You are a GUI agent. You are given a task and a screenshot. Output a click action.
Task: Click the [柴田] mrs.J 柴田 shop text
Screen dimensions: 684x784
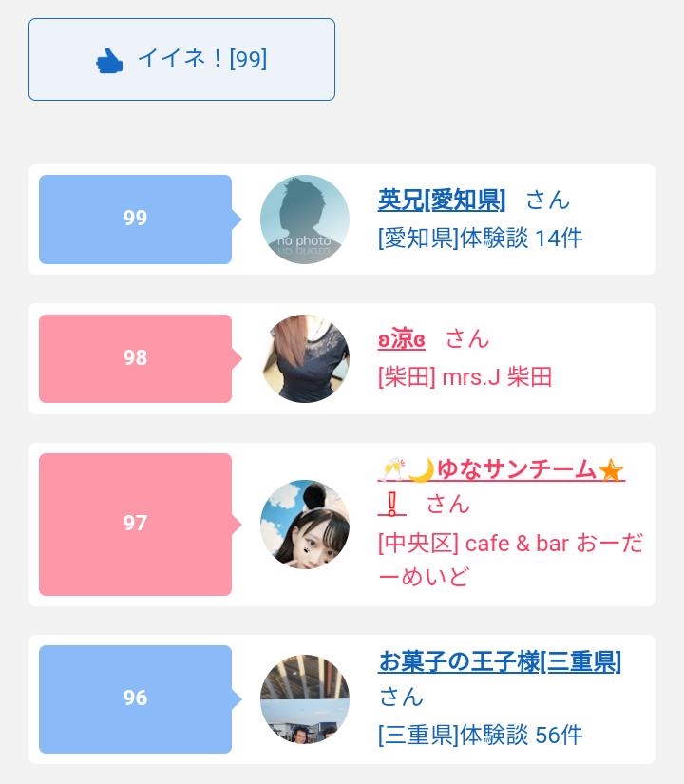pos(465,376)
